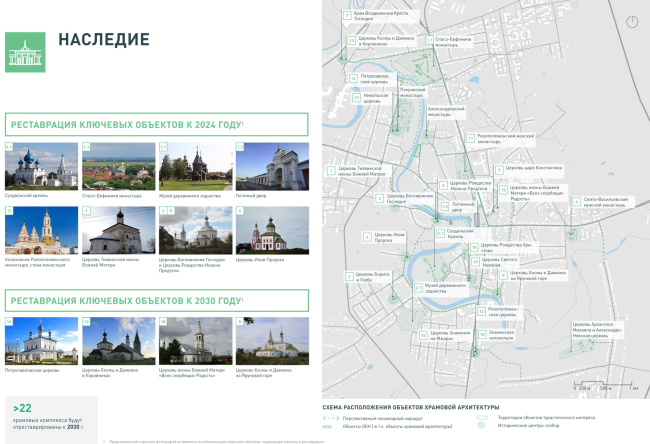Screen dimensions: 650x444
Task: Select the Гостиный двор photo thumbnail
Action: coord(271,166)
